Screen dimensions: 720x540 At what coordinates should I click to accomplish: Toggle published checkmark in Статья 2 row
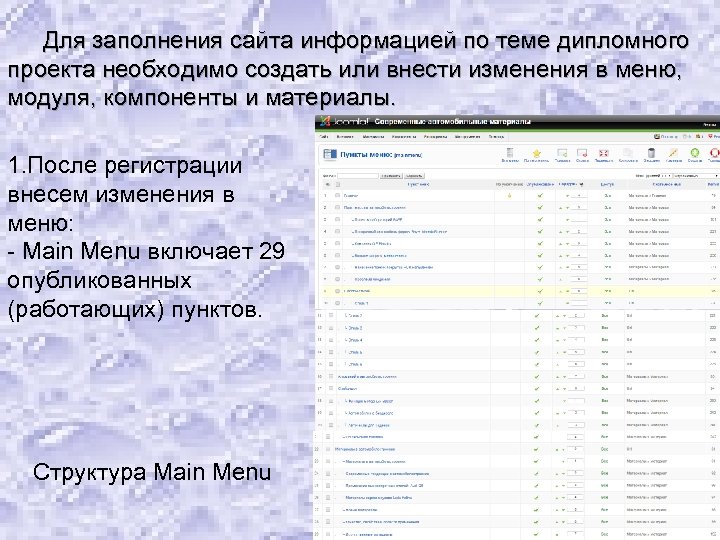pyautogui.click(x=537, y=316)
